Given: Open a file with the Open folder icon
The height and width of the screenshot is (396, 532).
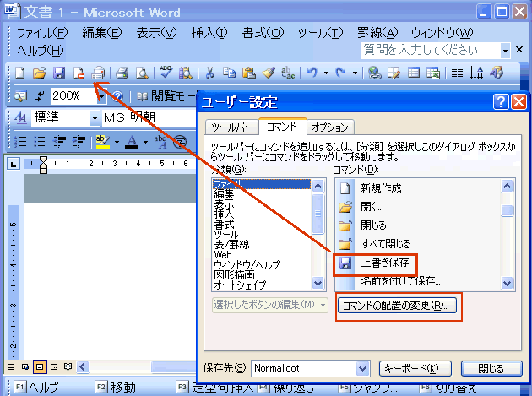Looking at the screenshot, I should (x=40, y=73).
